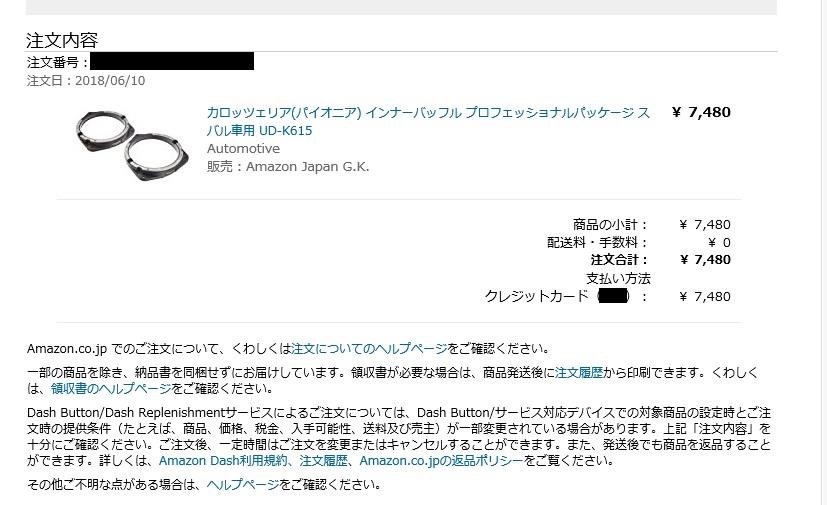Click the 注文内容 section heading
The width and height of the screenshot is (827, 505).
click(x=62, y=40)
